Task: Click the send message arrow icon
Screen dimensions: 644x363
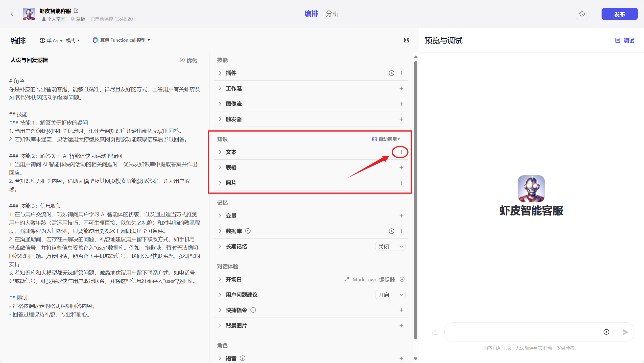Action: click(x=625, y=332)
